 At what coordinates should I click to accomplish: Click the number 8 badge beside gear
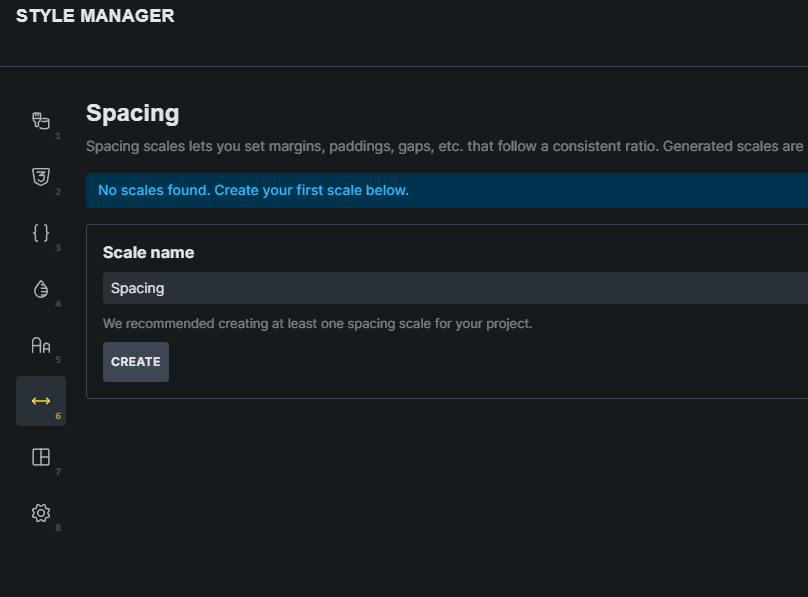coord(58,528)
